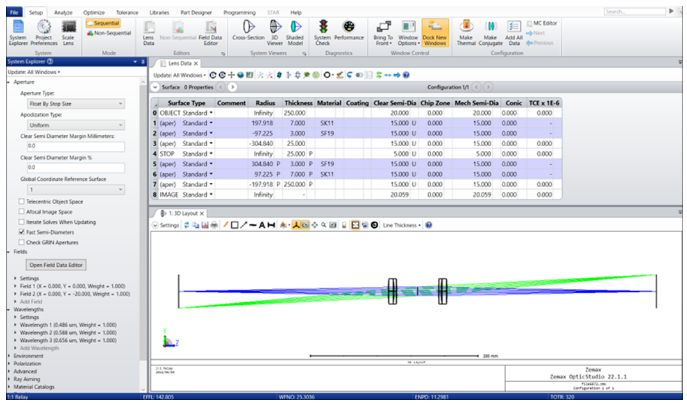Open the Performance diagnostics
The width and height of the screenshot is (687, 405).
tap(349, 31)
